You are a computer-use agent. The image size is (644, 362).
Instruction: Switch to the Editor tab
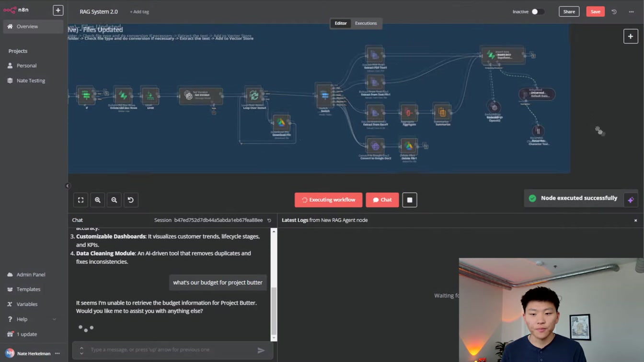pyautogui.click(x=341, y=23)
